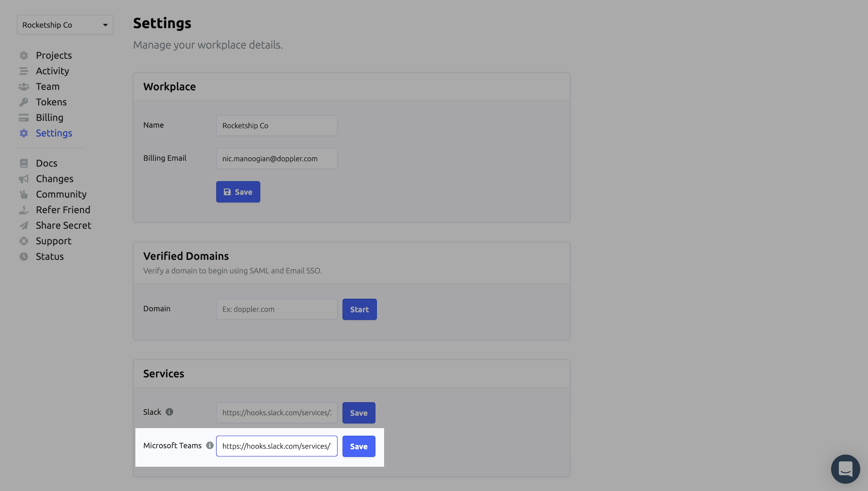This screenshot has width=868, height=491.
Task: Open the chat support bubble widget
Action: (845, 469)
